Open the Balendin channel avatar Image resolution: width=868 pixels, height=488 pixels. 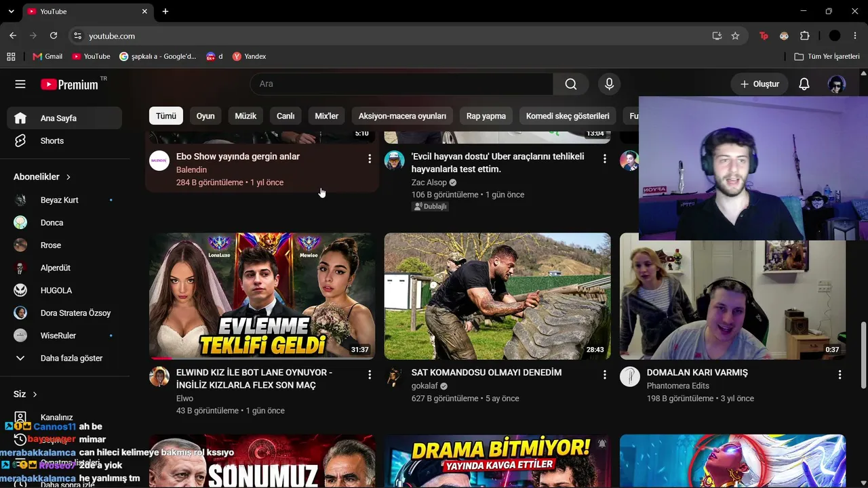(x=159, y=161)
